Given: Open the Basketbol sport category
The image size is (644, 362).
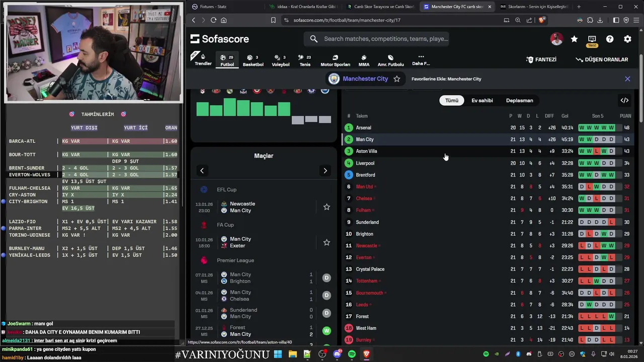Looking at the screenshot, I should 253,60.
